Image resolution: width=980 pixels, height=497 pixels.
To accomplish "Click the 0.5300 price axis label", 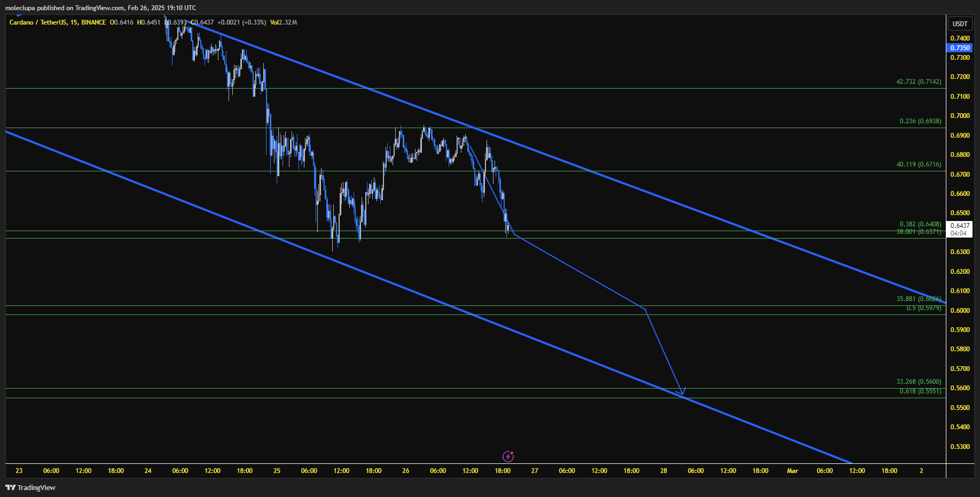I will [x=960, y=447].
